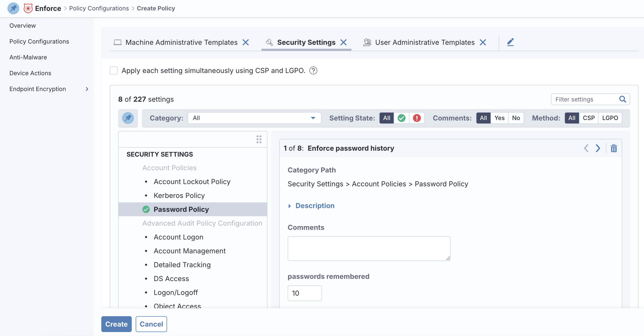Click the pin icon beside Category filter
Image resolution: width=644 pixels, height=336 pixels.
tap(128, 118)
